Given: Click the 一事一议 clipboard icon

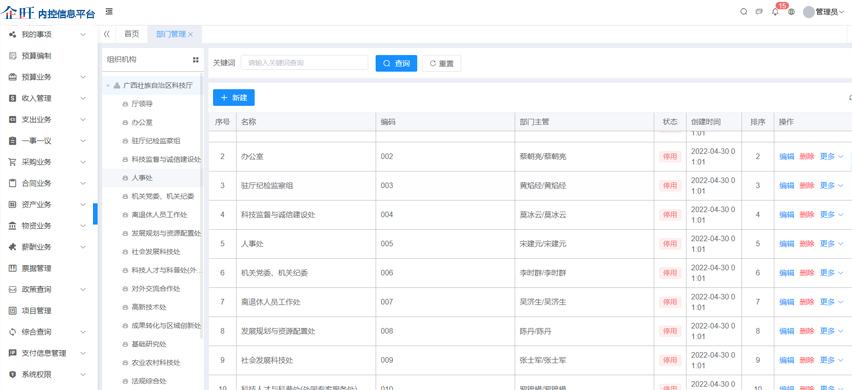Looking at the screenshot, I should pos(12,141).
